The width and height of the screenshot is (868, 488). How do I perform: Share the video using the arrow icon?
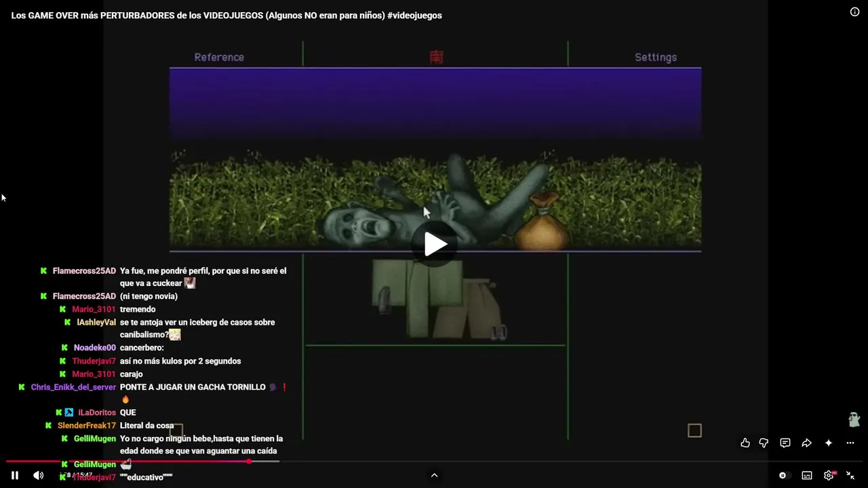807,443
